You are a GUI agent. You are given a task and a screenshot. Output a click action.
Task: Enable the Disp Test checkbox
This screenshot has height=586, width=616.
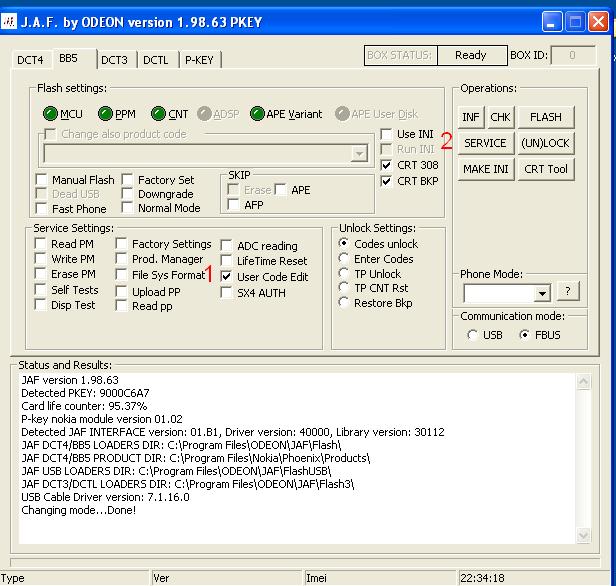pyautogui.click(x=40, y=305)
